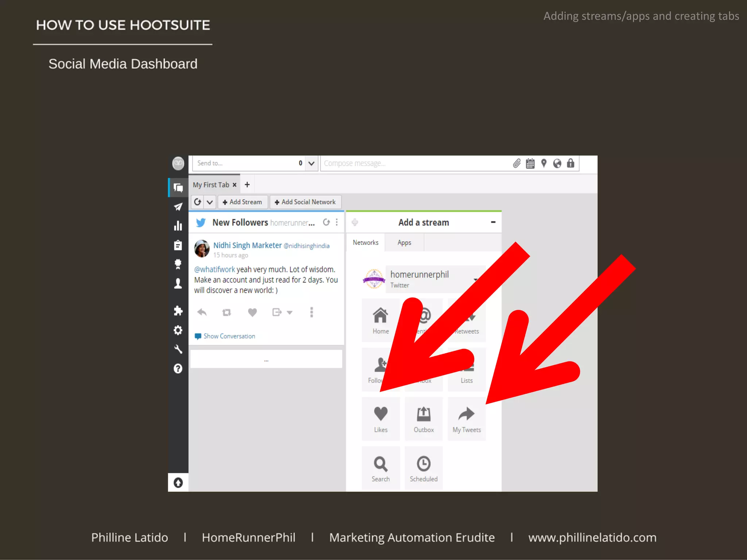This screenshot has height=560, width=747.
Task: Add the Search stream
Action: coord(380,468)
